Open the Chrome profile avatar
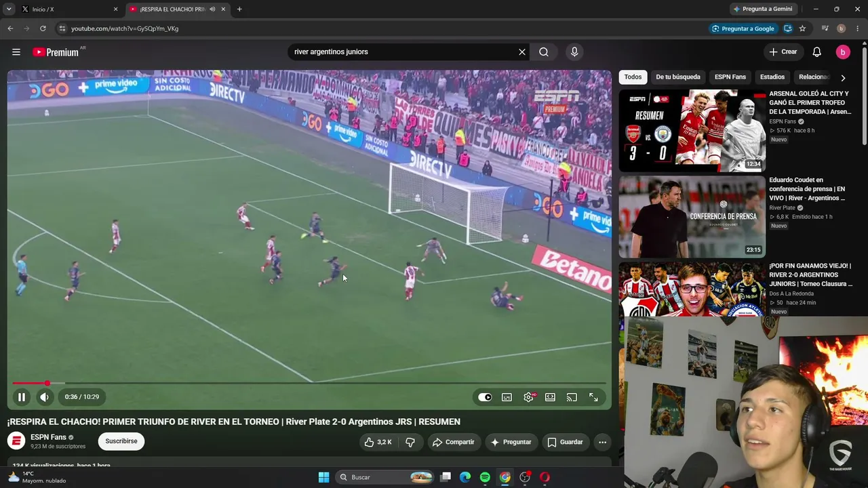Image resolution: width=868 pixels, height=488 pixels. 841,28
